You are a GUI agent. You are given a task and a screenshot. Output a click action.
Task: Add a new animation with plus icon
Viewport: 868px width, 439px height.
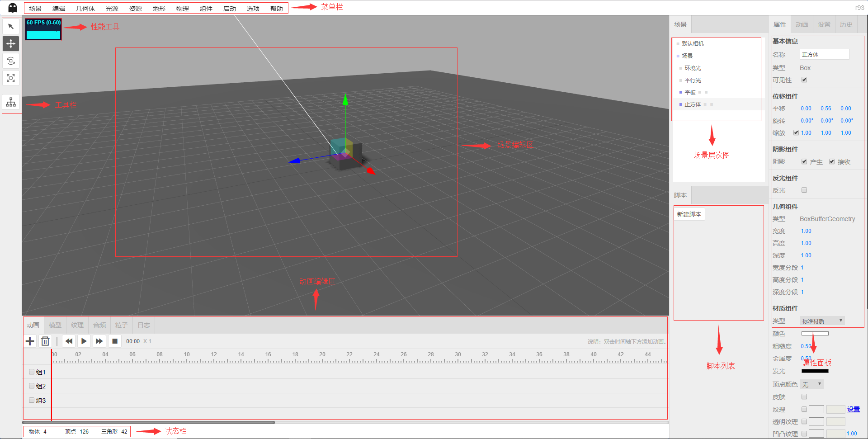30,341
